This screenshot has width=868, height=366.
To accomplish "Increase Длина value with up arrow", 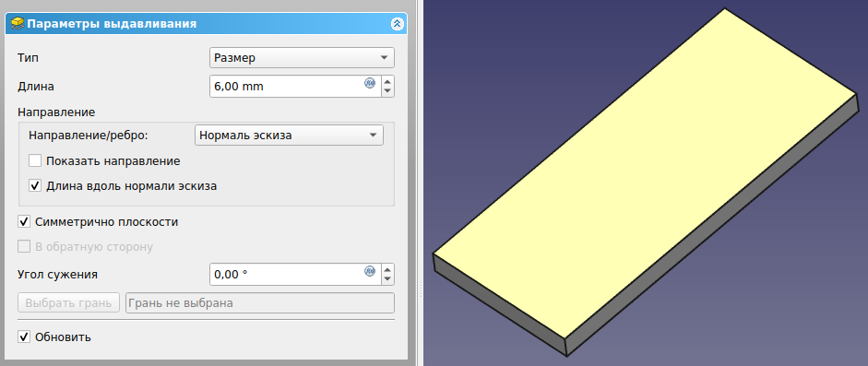I will (387, 81).
